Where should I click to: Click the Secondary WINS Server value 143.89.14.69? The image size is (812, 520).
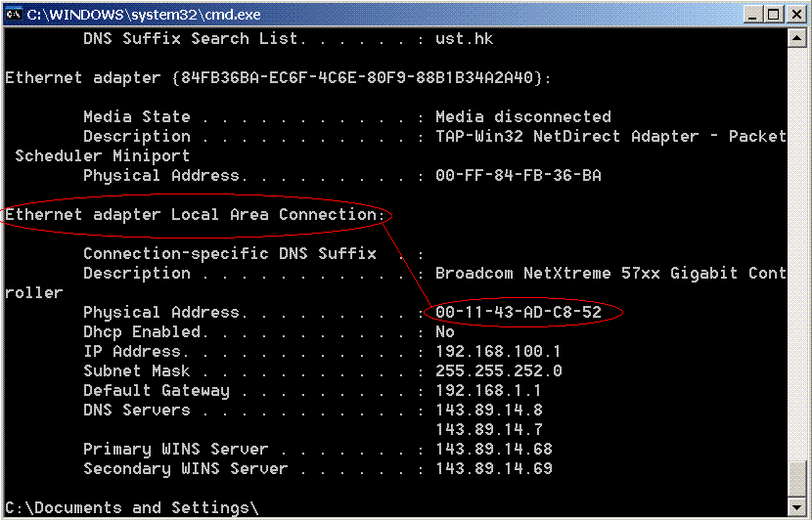pyautogui.click(x=494, y=468)
